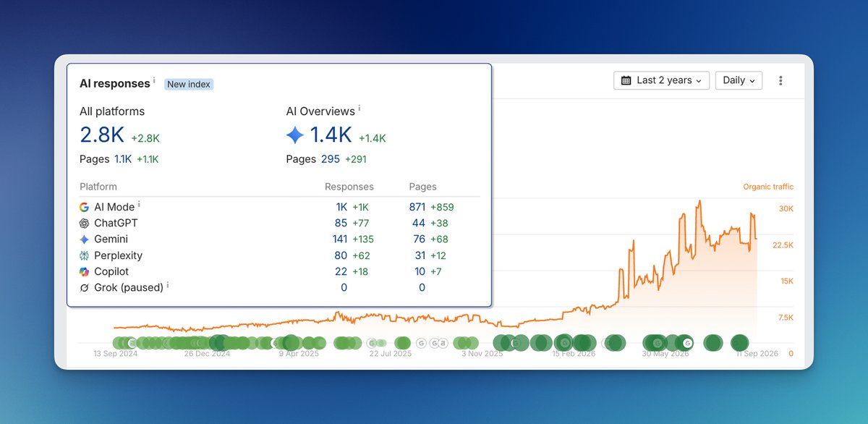Click the ChatGPT pages value 44

419,223
